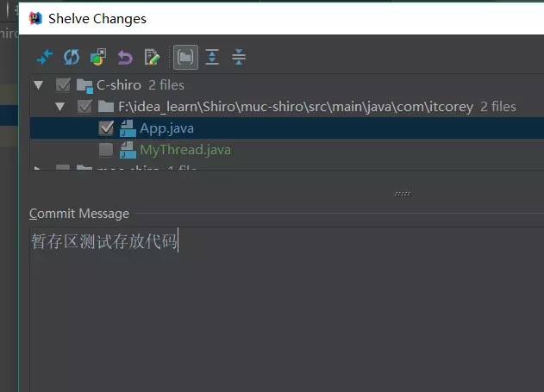Toggle the C-shiro changelist checkbox
The width and height of the screenshot is (544, 392).
point(63,85)
